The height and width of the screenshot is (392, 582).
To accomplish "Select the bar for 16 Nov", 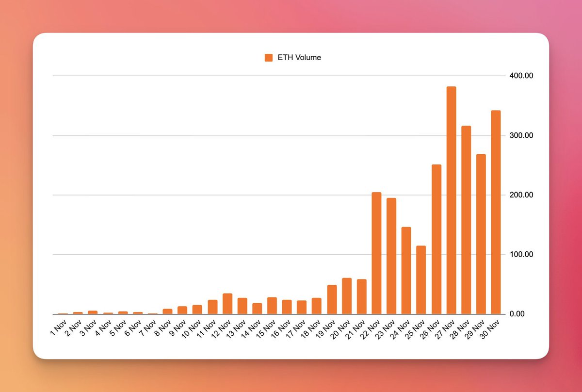I will click(287, 307).
